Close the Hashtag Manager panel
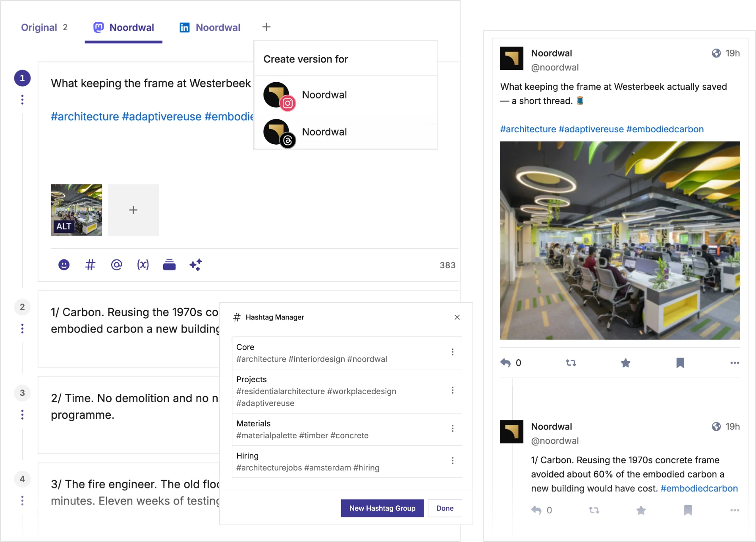Viewport: 756px width, 542px height. pyautogui.click(x=457, y=317)
